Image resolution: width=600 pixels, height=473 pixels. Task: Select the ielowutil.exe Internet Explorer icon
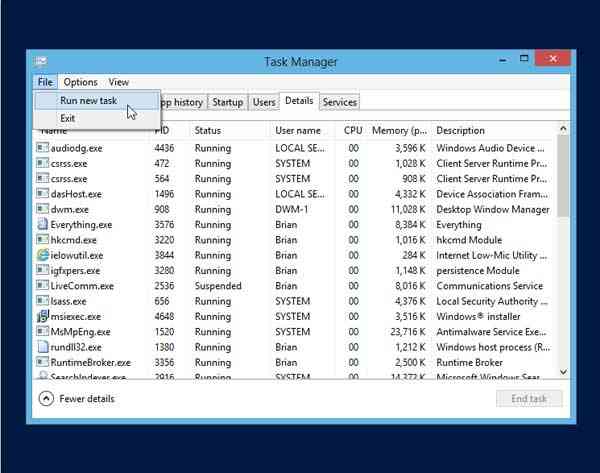tap(42, 255)
